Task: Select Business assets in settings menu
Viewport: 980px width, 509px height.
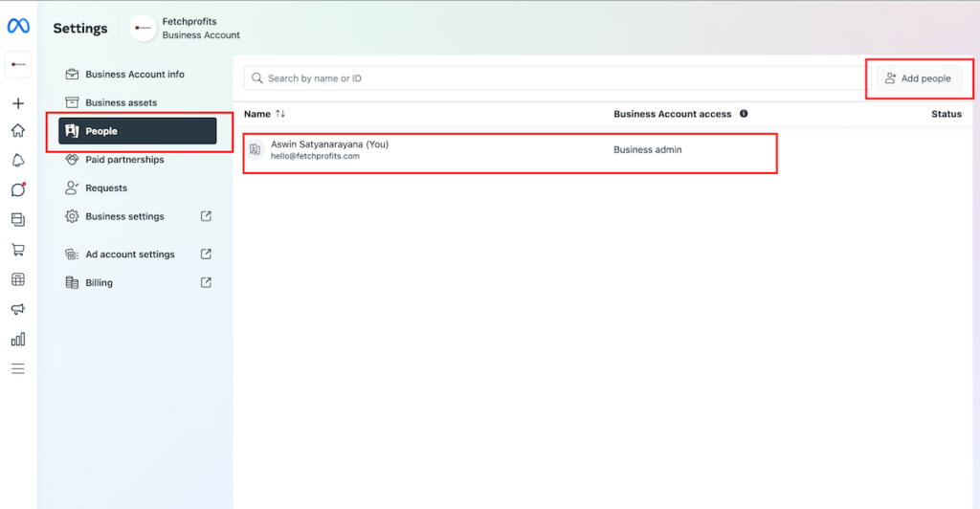Action: click(x=138, y=102)
